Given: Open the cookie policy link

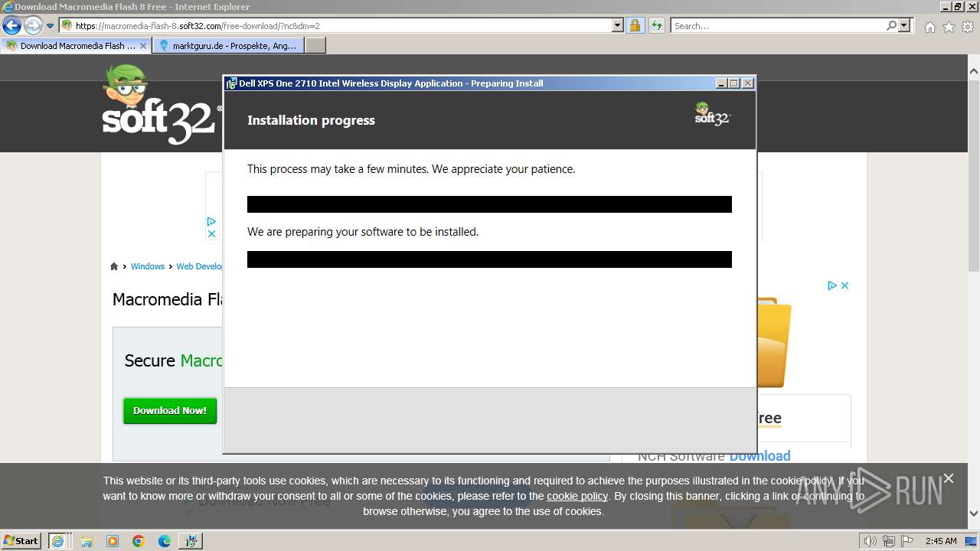Looking at the screenshot, I should point(577,496).
